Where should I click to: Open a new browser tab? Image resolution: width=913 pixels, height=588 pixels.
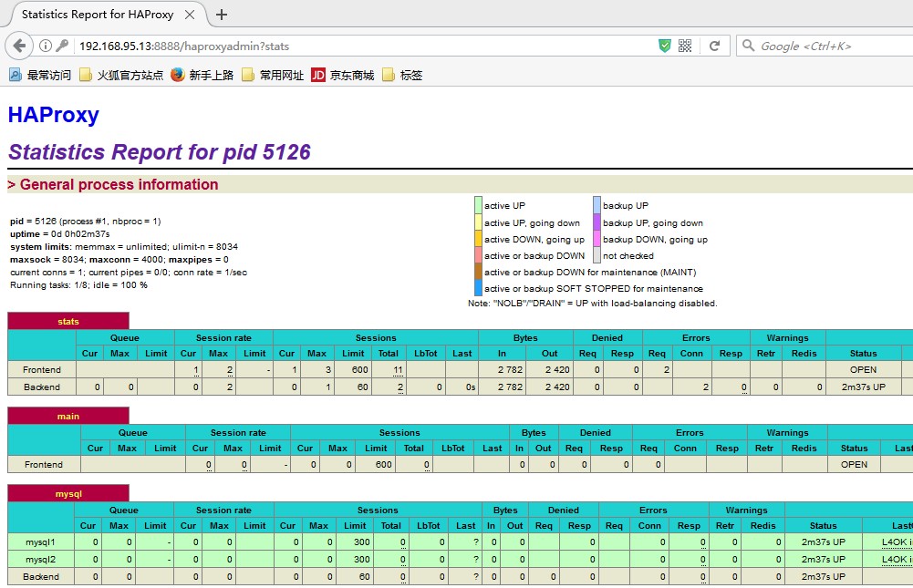(x=222, y=15)
